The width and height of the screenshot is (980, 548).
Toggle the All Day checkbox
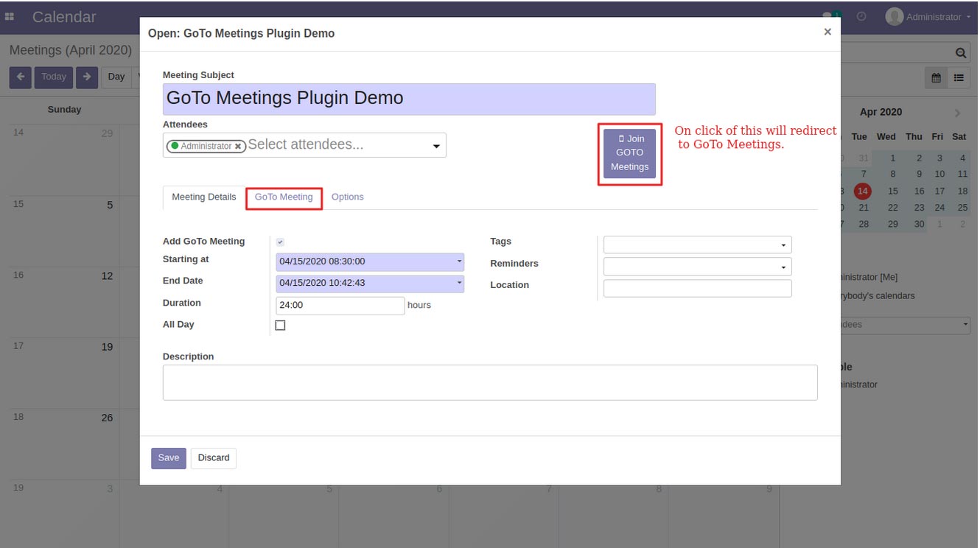280,325
